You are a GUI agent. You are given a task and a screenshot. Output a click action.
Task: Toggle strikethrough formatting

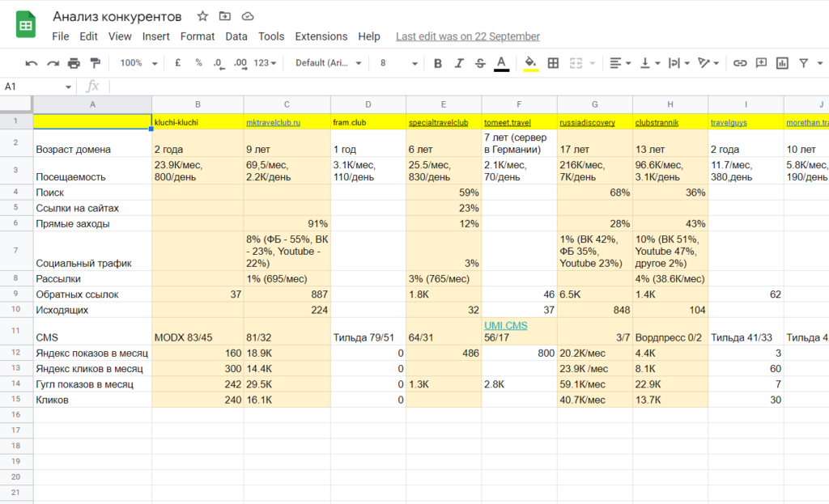[480, 63]
